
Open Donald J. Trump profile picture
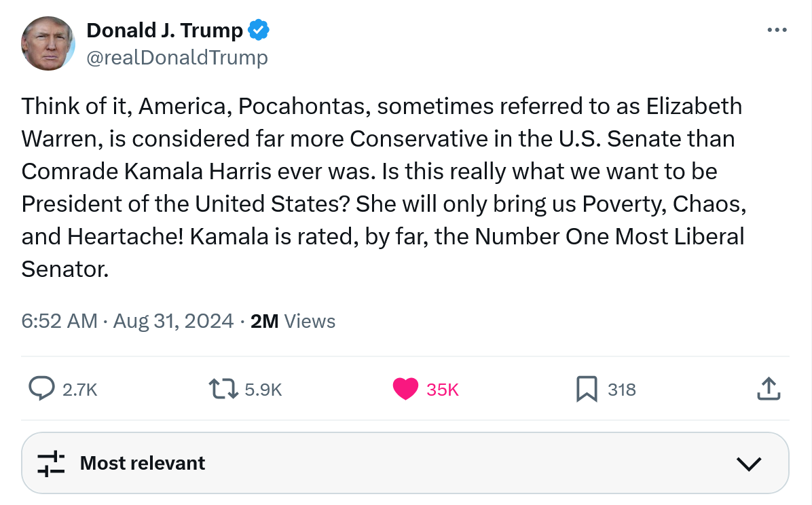tap(48, 43)
